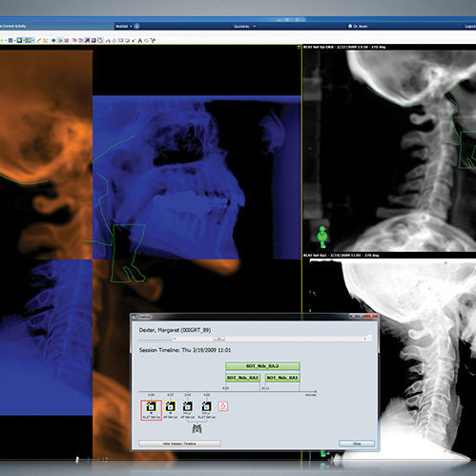Click the green plus icon in toolbar
This screenshot has width=476, height=476.
point(2,40)
